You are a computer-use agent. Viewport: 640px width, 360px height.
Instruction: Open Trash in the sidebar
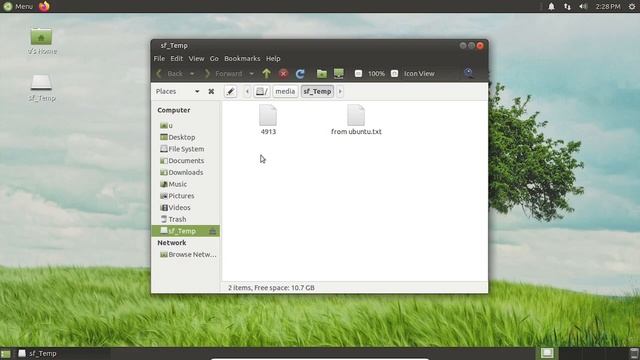186,219
